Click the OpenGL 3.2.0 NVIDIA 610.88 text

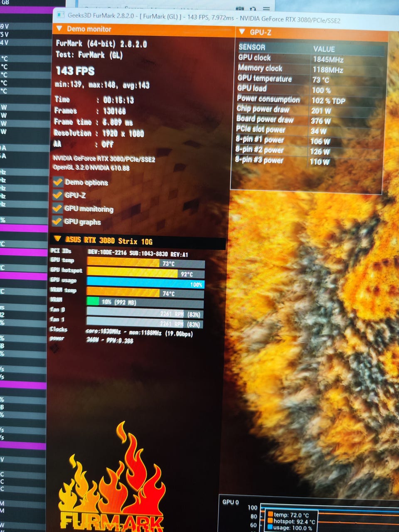tap(91, 167)
